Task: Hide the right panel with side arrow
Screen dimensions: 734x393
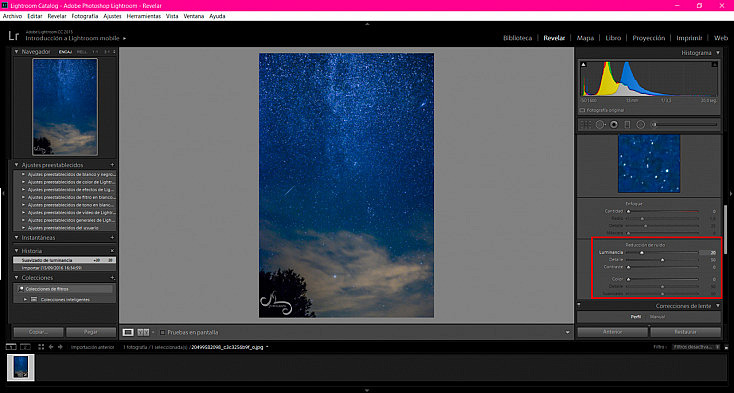Action: 731,193
